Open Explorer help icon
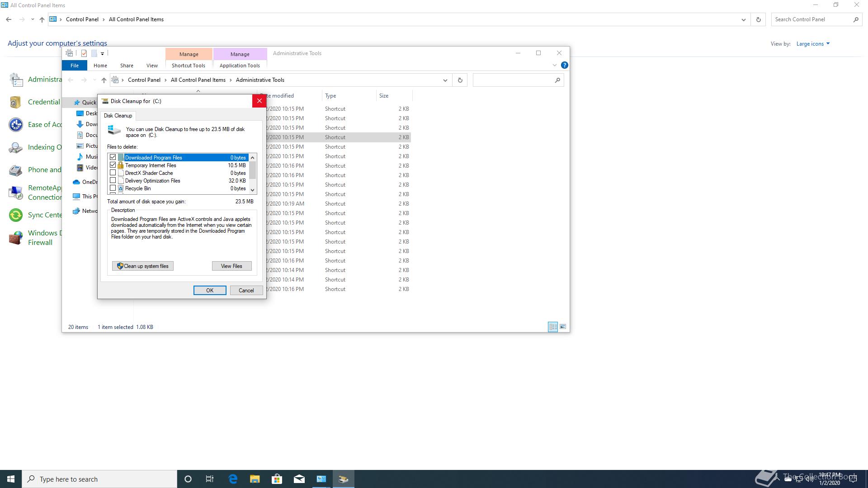The width and height of the screenshot is (868, 488). coord(564,65)
